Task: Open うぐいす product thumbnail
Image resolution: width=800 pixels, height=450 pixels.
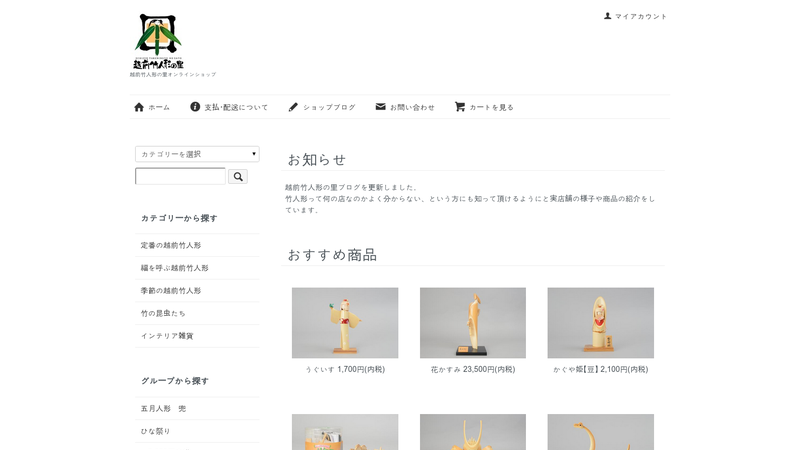Action: [x=345, y=322]
